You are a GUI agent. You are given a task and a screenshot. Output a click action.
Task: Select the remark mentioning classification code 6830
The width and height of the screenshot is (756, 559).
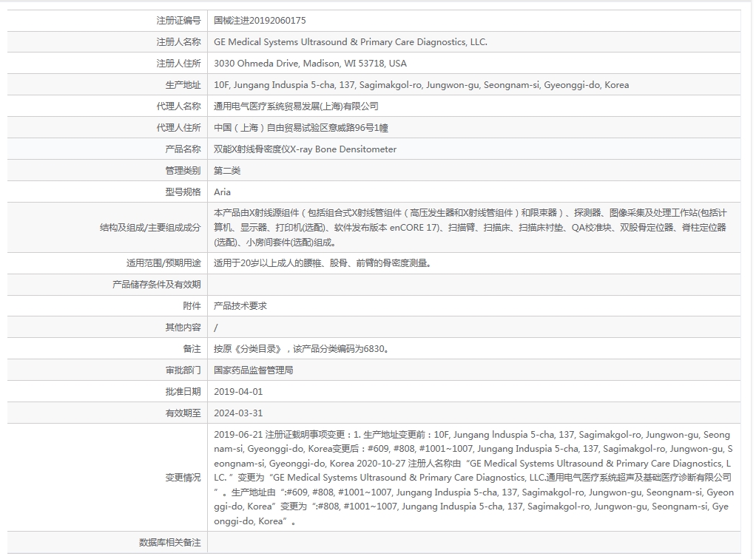click(302, 349)
